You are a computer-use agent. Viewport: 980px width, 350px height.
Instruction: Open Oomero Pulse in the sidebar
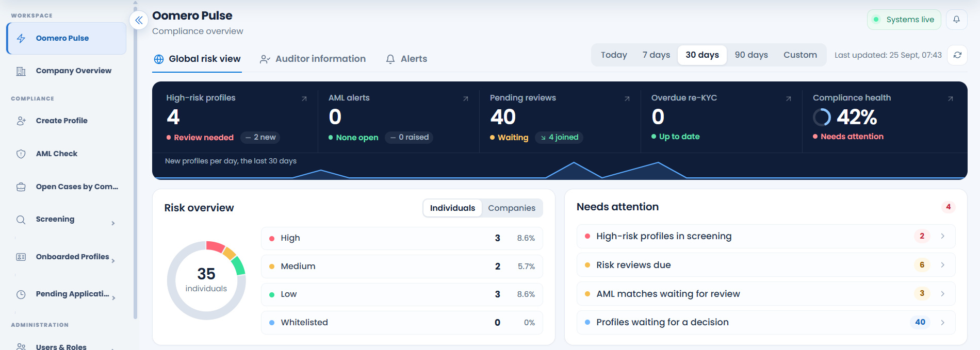click(x=66, y=38)
